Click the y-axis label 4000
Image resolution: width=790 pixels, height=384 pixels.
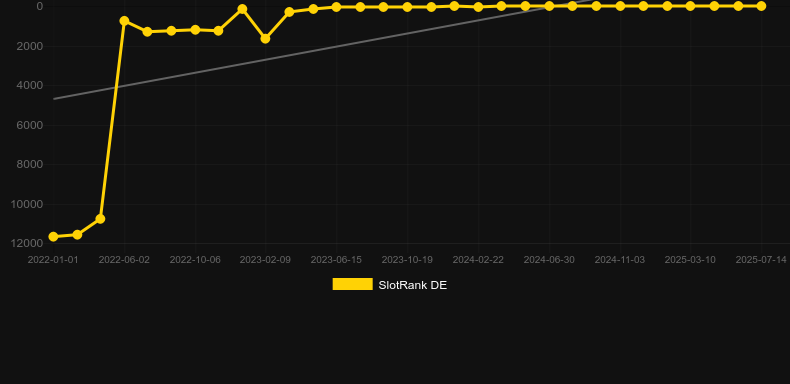30,86
